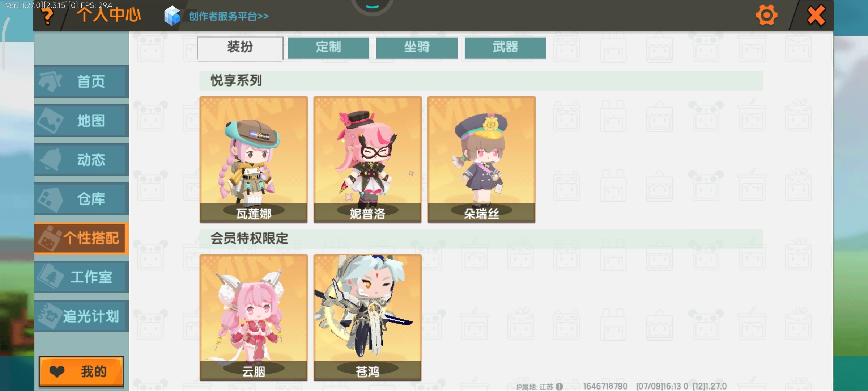Switch to the 定制 tab
This screenshot has width=868, height=391.
[x=328, y=47]
